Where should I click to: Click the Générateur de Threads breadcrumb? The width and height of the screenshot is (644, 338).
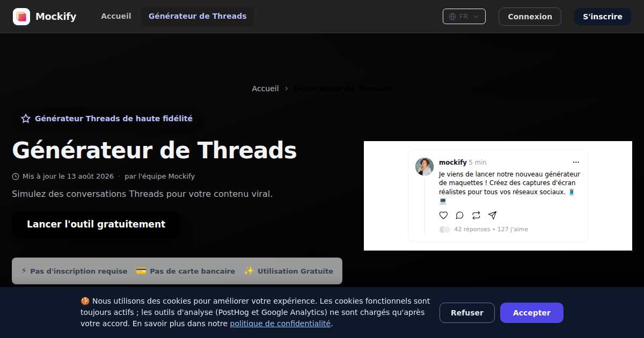click(x=342, y=89)
